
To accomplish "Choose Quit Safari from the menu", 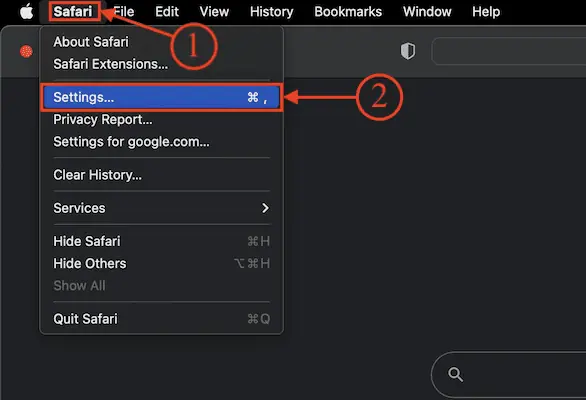I will coord(161,319).
